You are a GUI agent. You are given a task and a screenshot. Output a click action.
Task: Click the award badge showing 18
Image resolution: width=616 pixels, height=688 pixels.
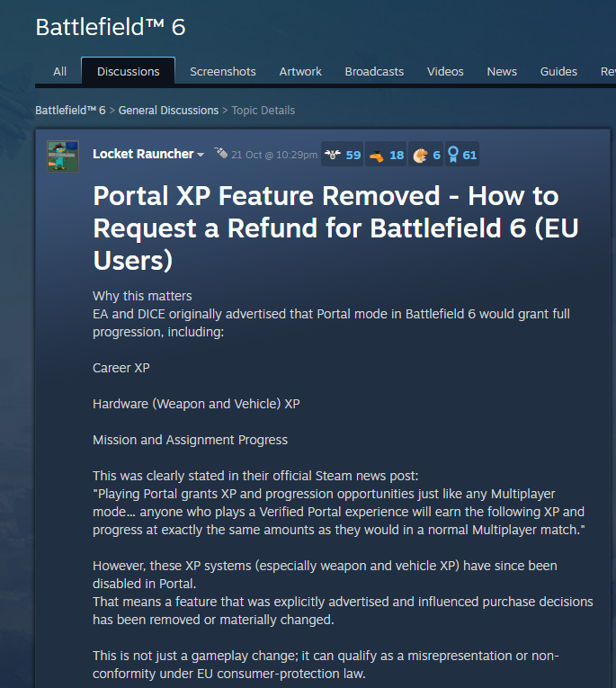click(x=386, y=155)
